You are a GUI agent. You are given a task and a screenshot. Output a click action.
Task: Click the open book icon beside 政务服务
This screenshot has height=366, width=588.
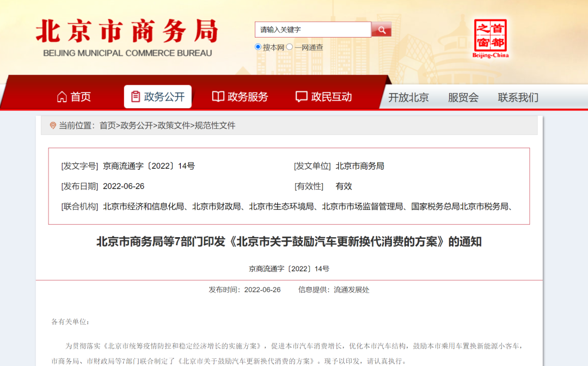[x=218, y=97]
